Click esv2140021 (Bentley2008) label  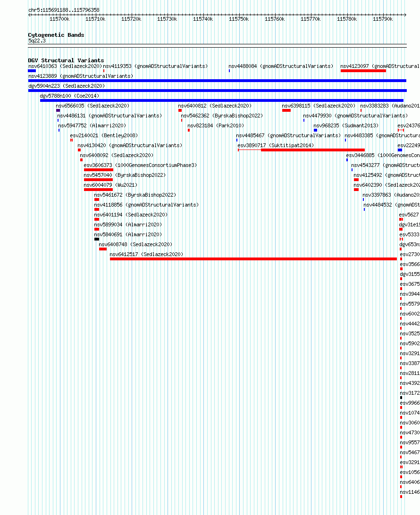pyautogui.click(x=104, y=135)
